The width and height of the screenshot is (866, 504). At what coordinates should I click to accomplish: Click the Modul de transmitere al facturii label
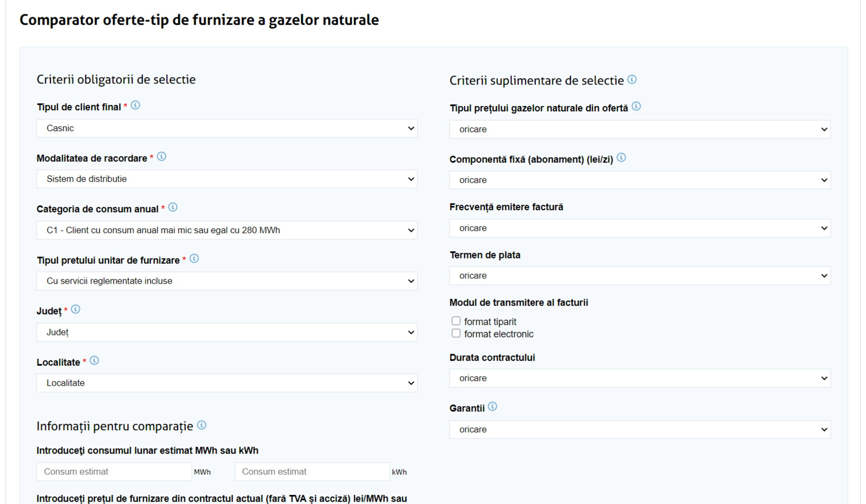(x=519, y=303)
